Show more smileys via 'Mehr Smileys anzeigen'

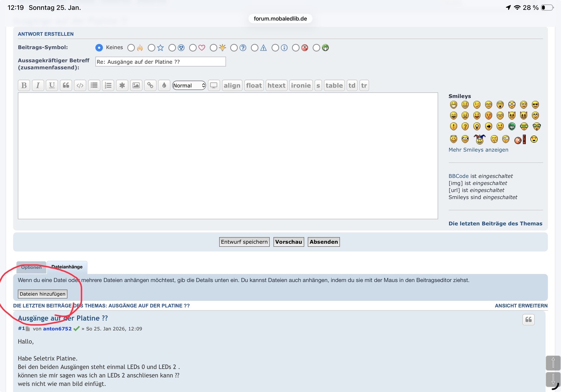click(x=478, y=150)
